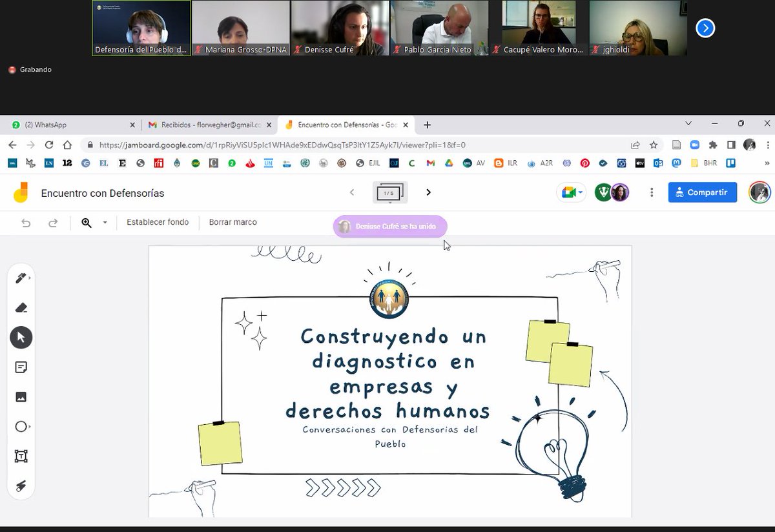This screenshot has width=775, height=532.
Task: Reload the page
Action: click(x=49, y=145)
